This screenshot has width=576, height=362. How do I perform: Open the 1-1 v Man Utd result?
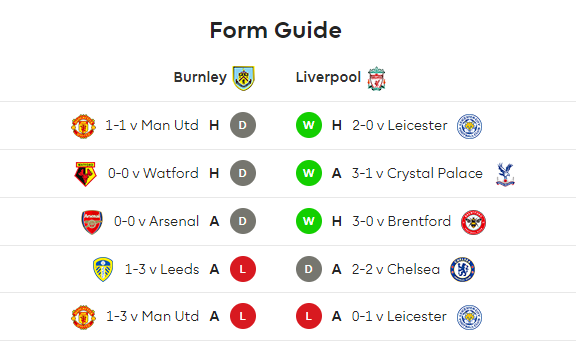152,125
